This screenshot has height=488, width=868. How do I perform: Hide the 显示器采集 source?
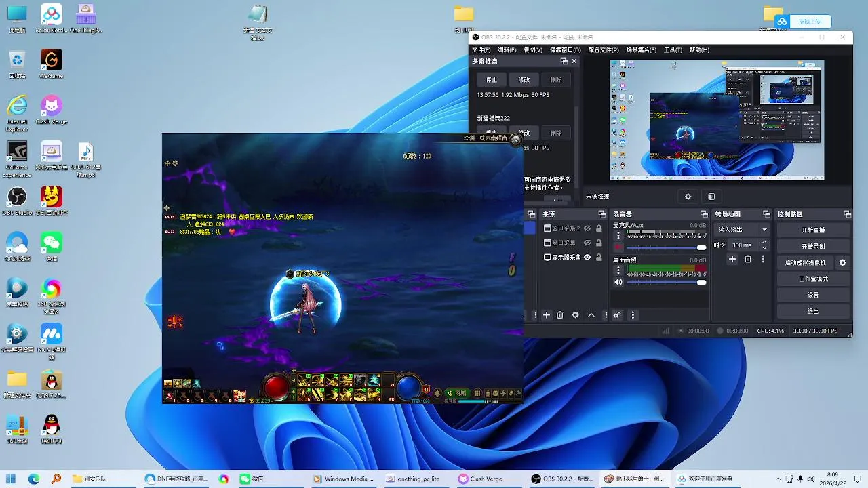point(587,258)
